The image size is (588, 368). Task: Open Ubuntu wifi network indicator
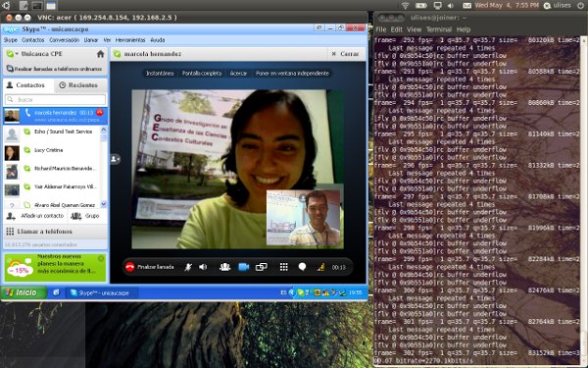click(405, 5)
